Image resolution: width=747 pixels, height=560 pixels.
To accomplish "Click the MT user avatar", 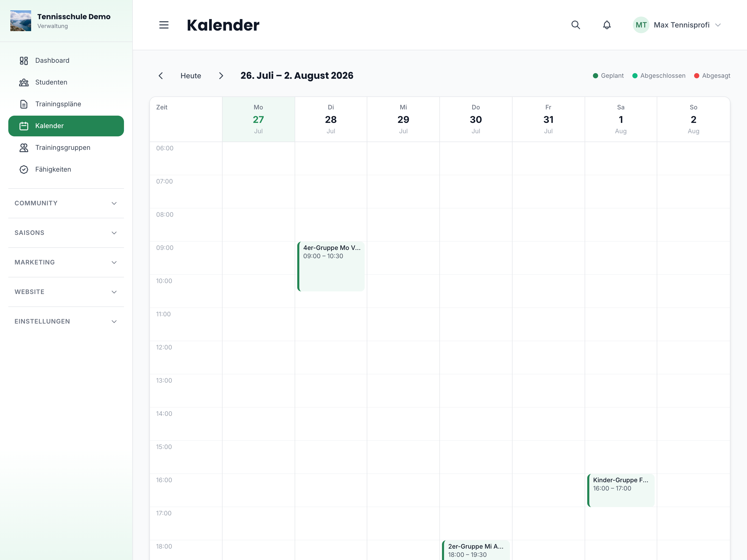I will (641, 25).
